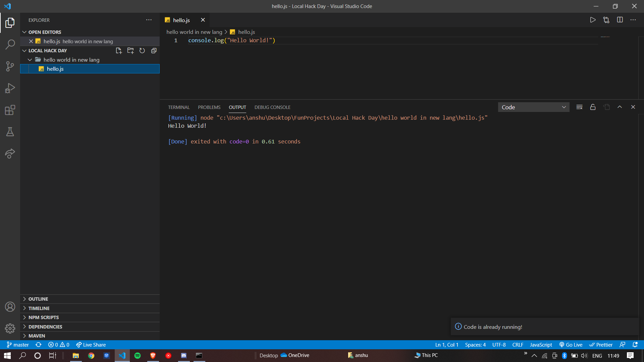Open the Extensions view
Image resolution: width=644 pixels, height=362 pixels.
pyautogui.click(x=10, y=110)
